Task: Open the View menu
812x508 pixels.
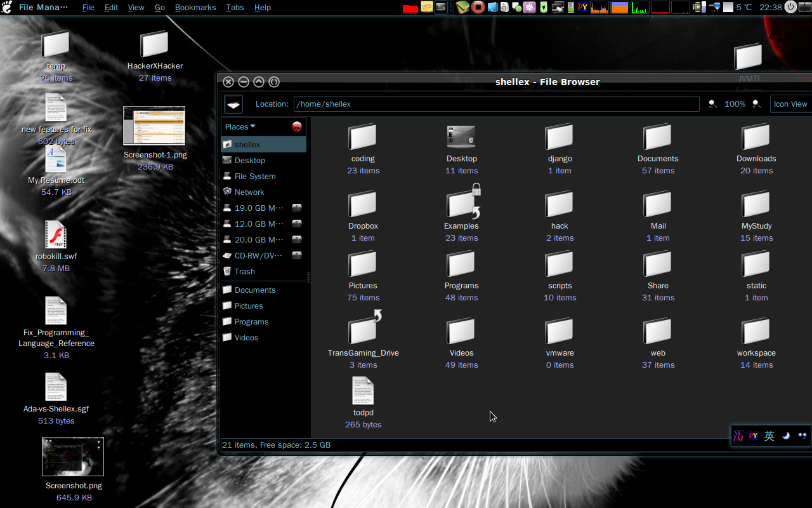Action: tap(136, 8)
